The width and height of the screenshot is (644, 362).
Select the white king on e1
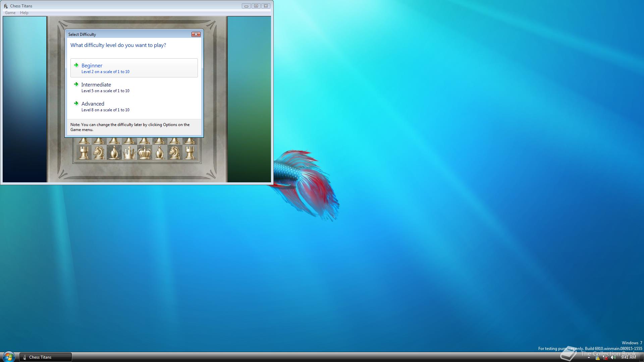point(145,153)
